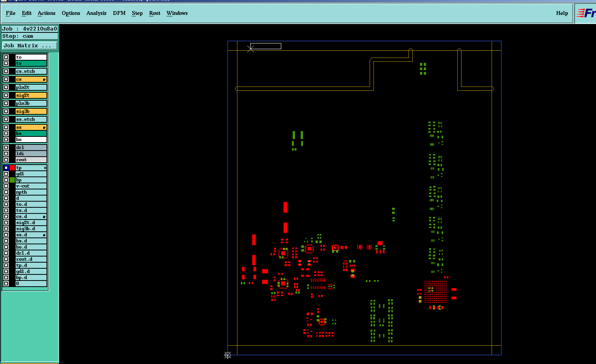
Task: Click the red color swatch of tp layer
Action: 12,168
